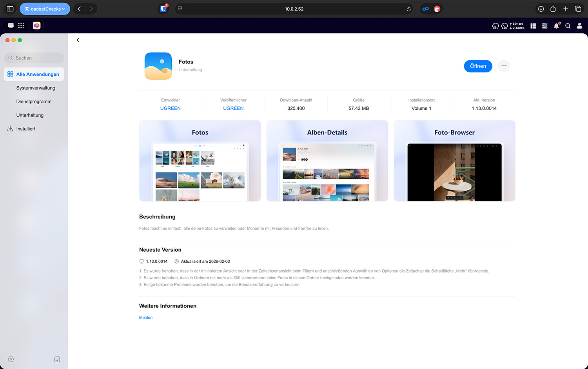This screenshot has height=369, width=588.
Task: Click the manual install box icon
Action: [57, 359]
